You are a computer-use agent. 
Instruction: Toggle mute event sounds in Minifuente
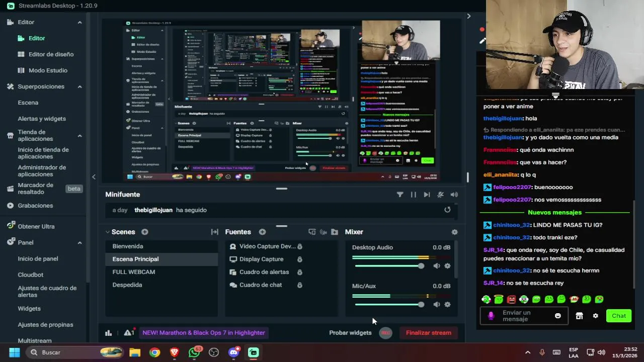pos(440,195)
